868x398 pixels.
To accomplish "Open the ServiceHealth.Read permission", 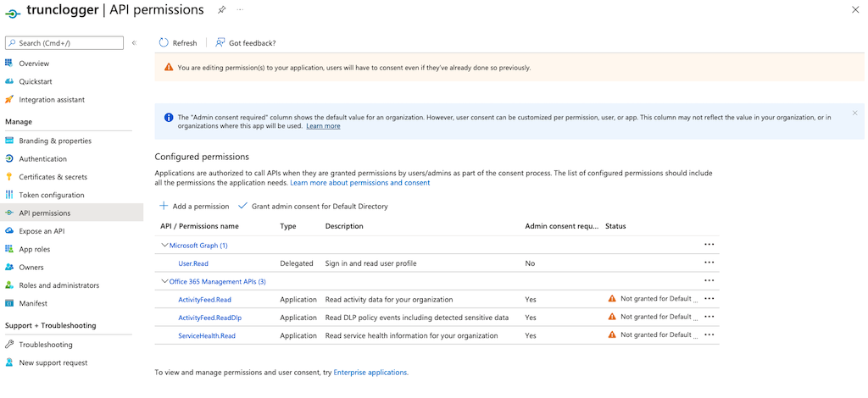I will 208,335.
